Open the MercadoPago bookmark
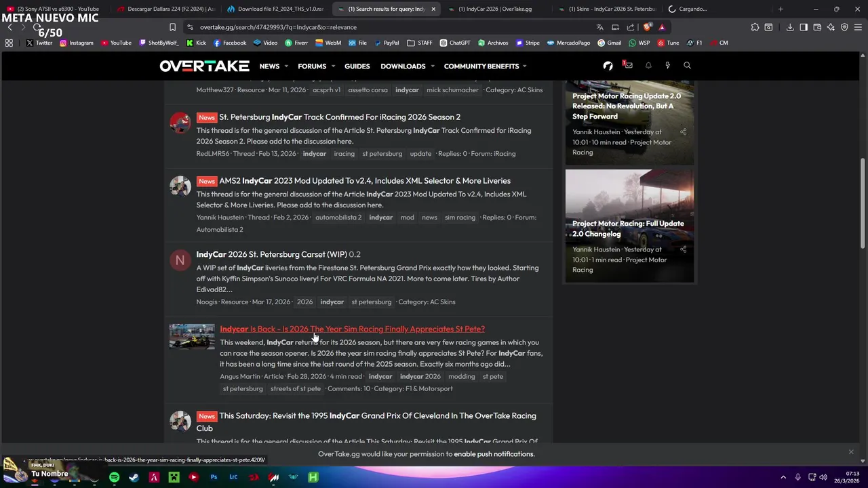The height and width of the screenshot is (488, 868). (568, 43)
